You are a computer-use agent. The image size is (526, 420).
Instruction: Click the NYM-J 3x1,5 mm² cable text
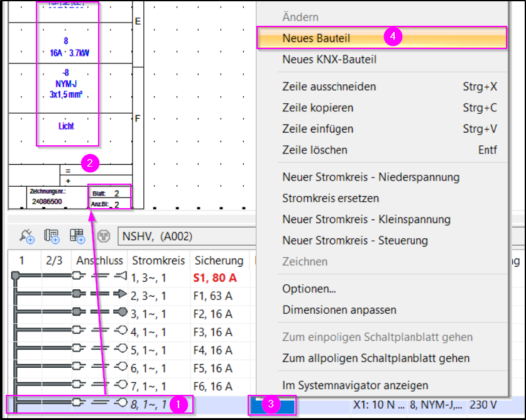coord(66,89)
